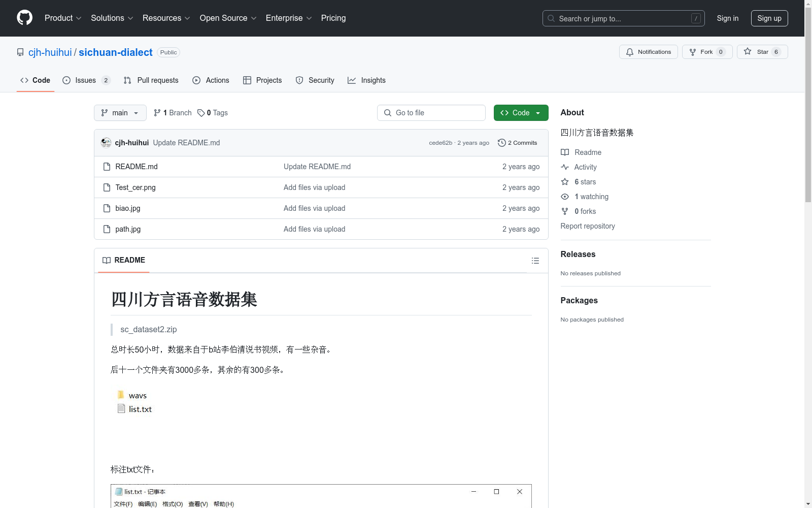
Task: Open the Enterprise dropdown
Action: pyautogui.click(x=288, y=18)
